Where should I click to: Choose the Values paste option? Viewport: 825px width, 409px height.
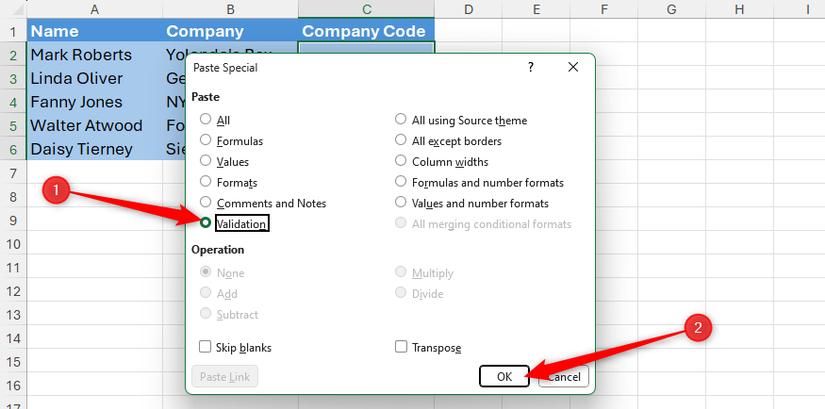pos(206,161)
